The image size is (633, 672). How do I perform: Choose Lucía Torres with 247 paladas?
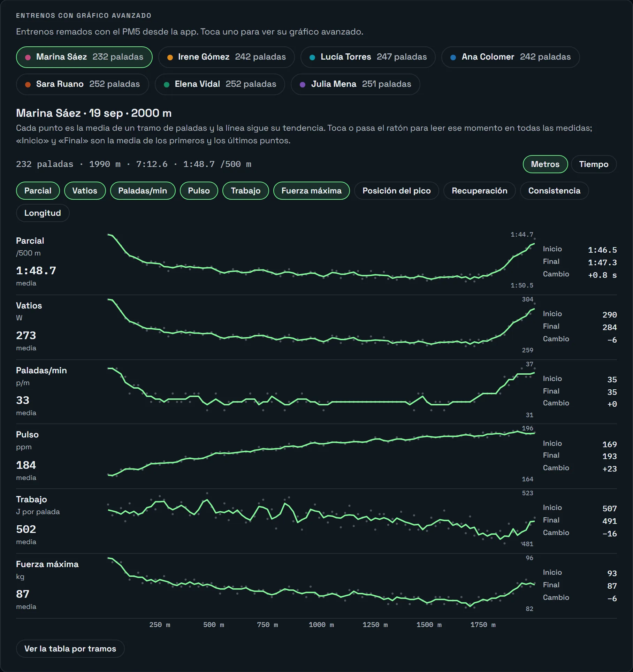(x=368, y=57)
